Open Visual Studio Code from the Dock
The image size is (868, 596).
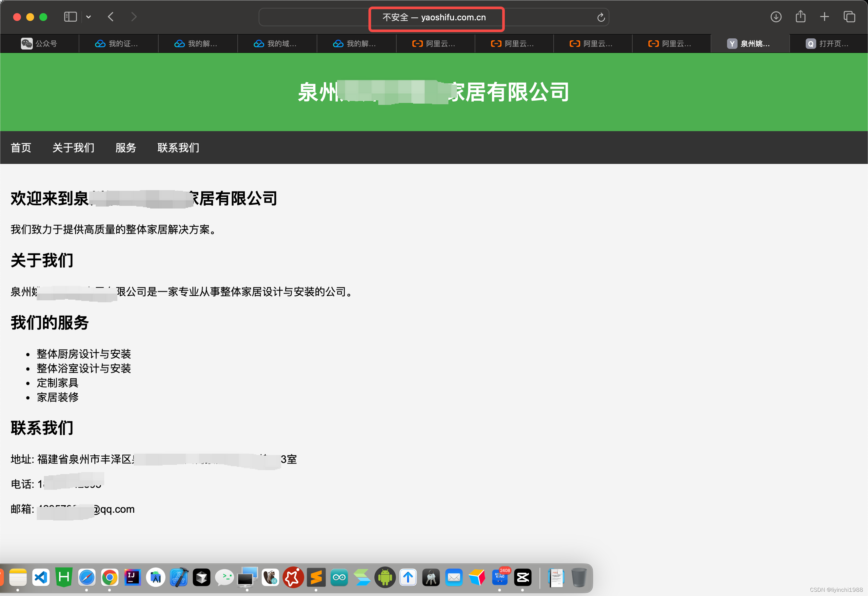click(41, 577)
